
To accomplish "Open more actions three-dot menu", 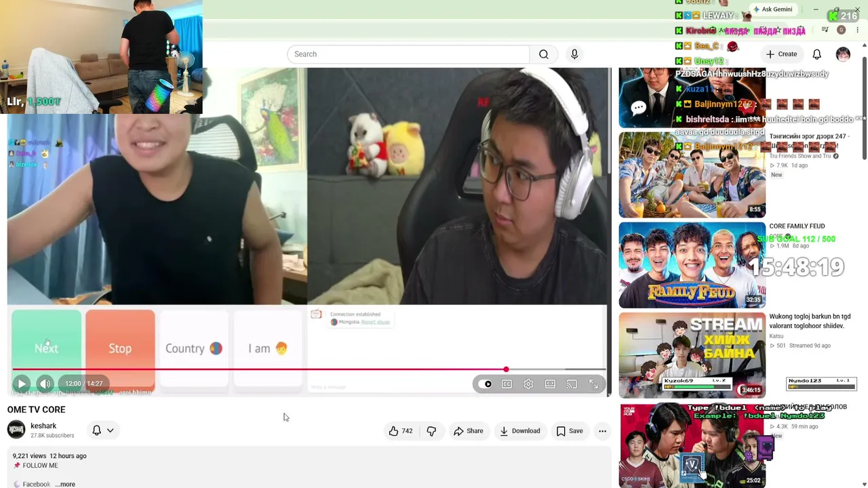I will 602,431.
